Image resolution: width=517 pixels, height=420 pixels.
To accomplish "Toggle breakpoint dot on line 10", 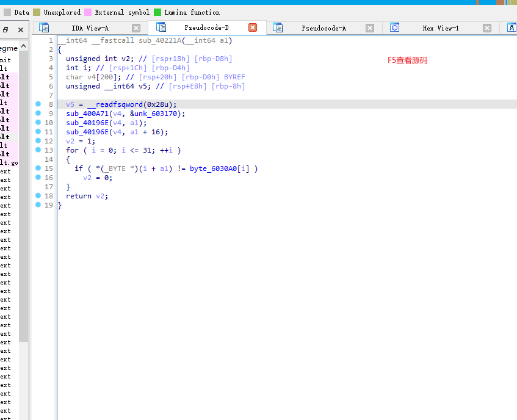I will click(38, 122).
